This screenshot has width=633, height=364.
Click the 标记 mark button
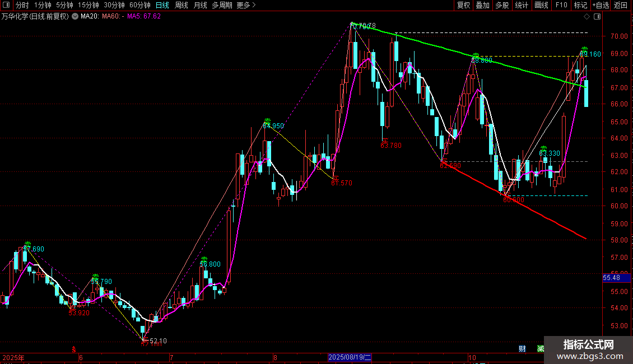(x=580, y=5)
